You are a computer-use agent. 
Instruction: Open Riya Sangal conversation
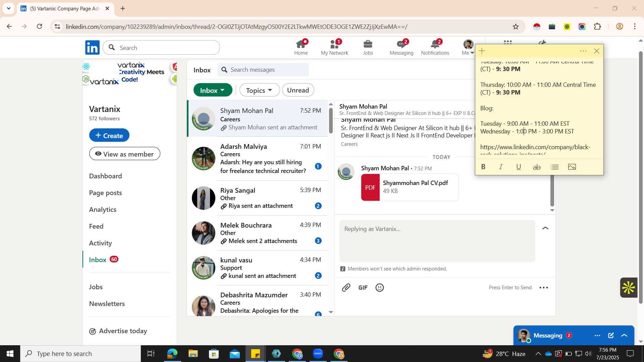point(257,198)
